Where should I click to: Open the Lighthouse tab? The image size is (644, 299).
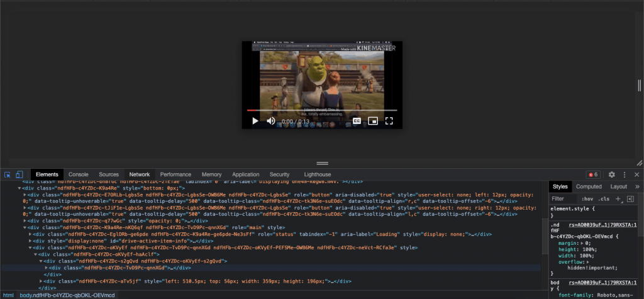coord(318,174)
